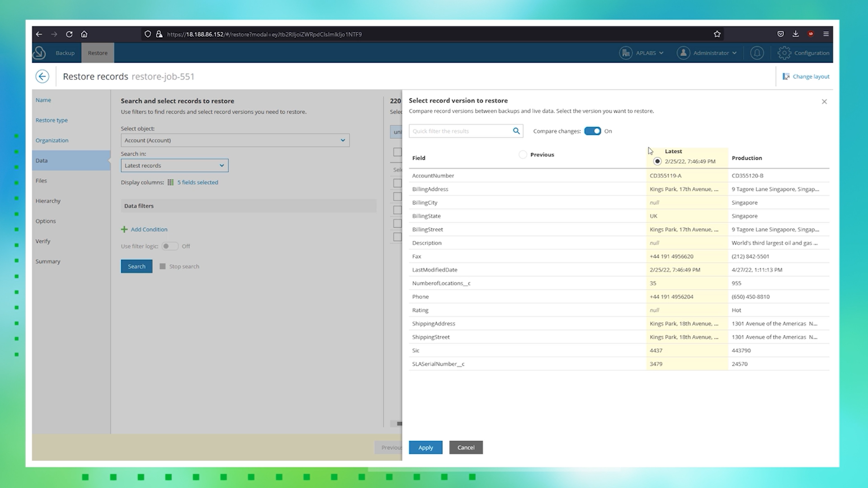Image resolution: width=868 pixels, height=488 pixels.
Task: Click the Change layout link text
Action: pos(811,76)
